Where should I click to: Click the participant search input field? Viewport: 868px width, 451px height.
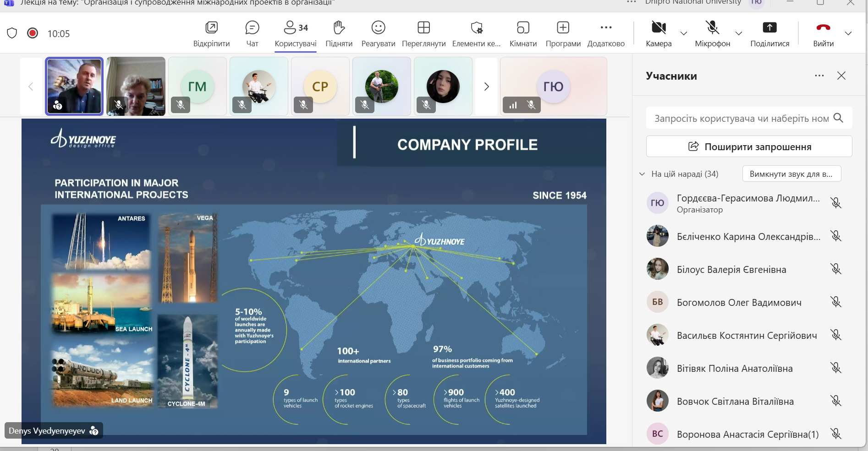coord(741,119)
